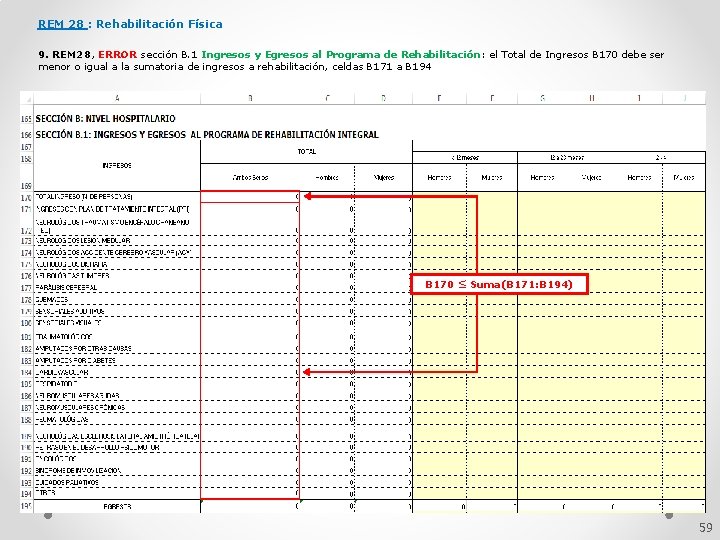Select row header 183
Viewport: 720px width, 540px height.
pos(27,361)
